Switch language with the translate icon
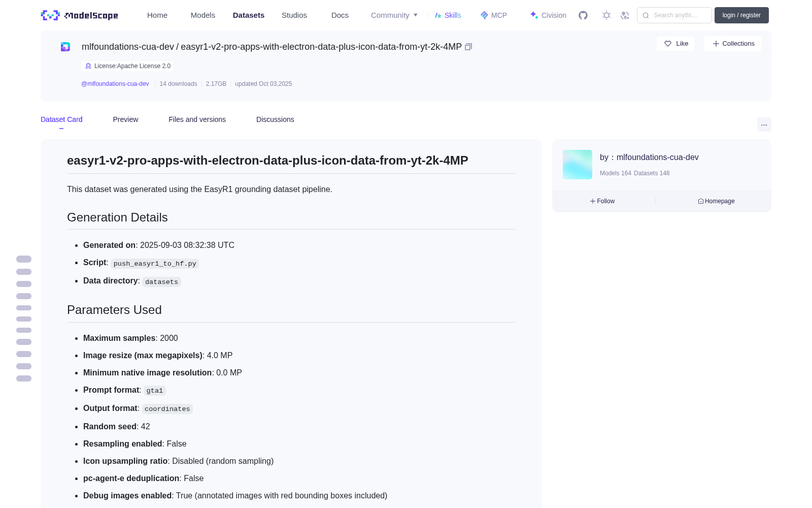This screenshot has width=812, height=508. [x=625, y=15]
